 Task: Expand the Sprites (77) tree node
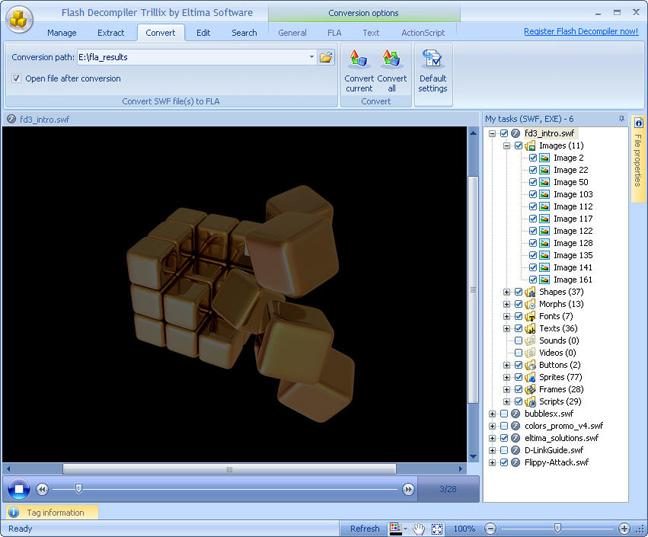(x=507, y=377)
